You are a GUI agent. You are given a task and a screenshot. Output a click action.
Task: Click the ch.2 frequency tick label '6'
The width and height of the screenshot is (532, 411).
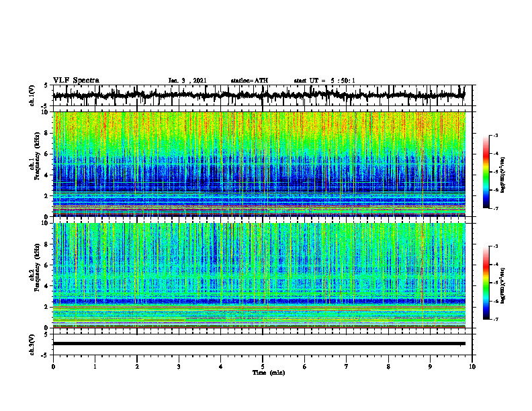click(46, 265)
